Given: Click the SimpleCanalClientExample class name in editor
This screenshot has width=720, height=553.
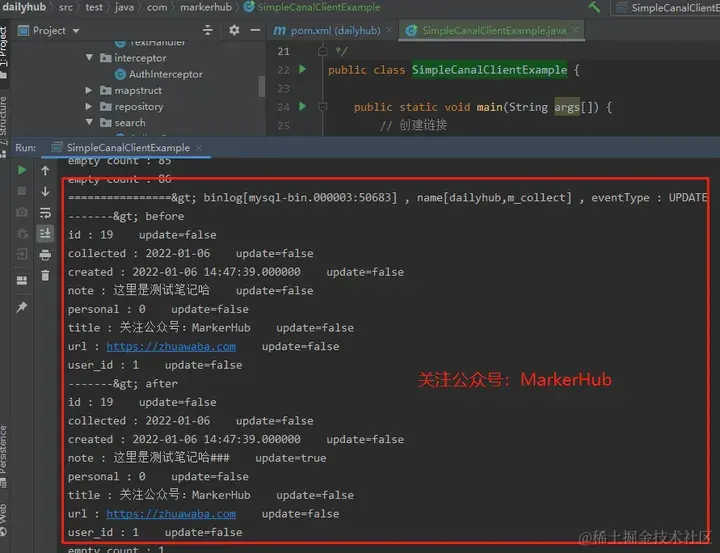Looking at the screenshot, I should pos(489,70).
